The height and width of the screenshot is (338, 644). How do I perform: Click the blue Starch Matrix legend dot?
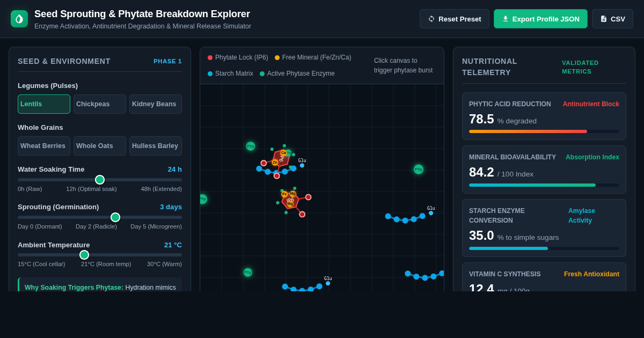click(x=210, y=74)
